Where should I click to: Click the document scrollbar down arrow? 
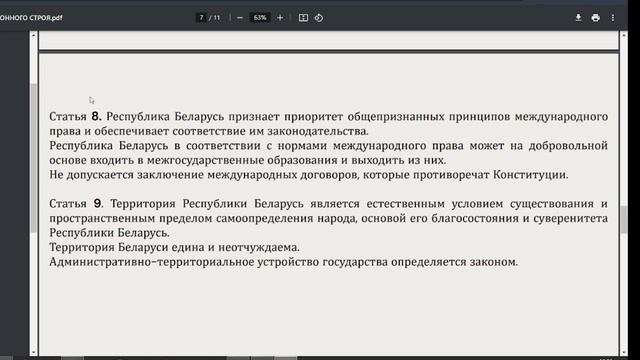[624, 352]
